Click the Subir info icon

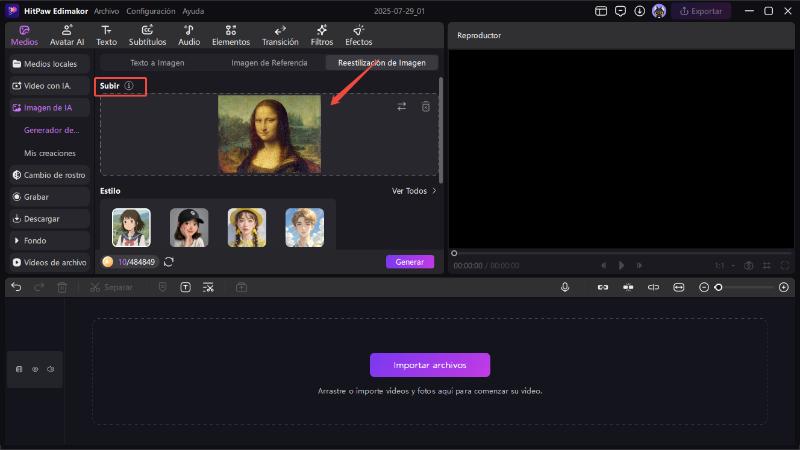(x=129, y=86)
